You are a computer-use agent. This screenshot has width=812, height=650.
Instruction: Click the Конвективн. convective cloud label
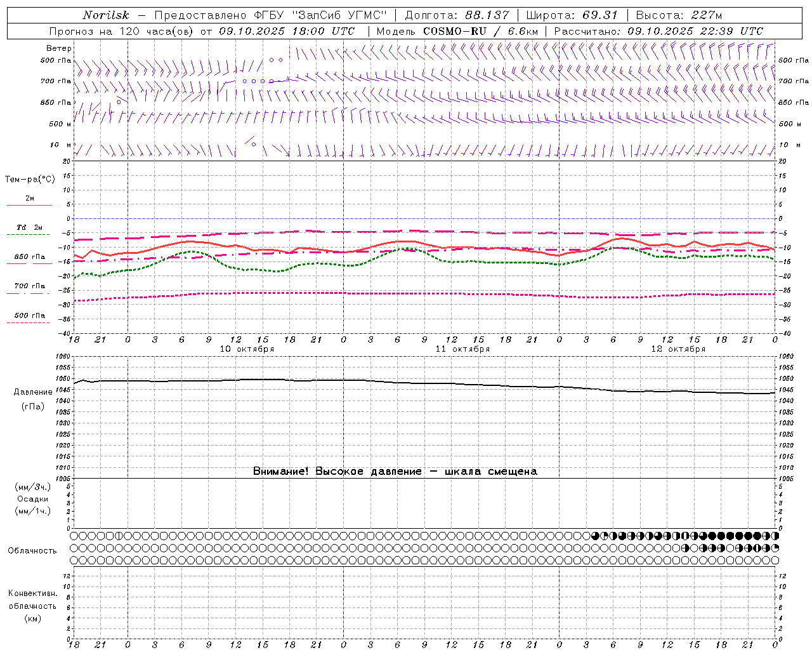(32, 594)
